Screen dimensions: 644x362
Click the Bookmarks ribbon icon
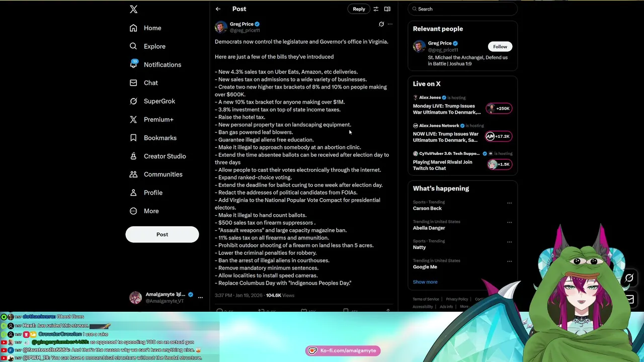(133, 138)
